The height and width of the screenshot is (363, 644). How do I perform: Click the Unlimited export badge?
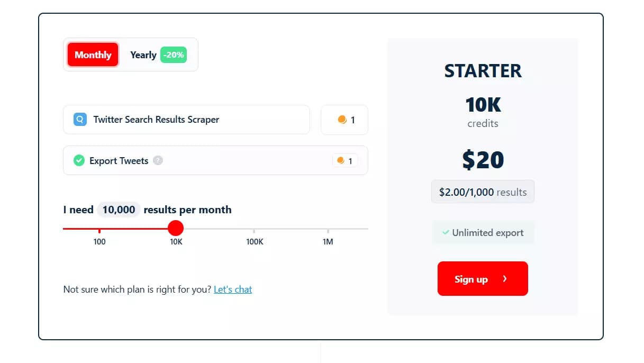click(482, 232)
